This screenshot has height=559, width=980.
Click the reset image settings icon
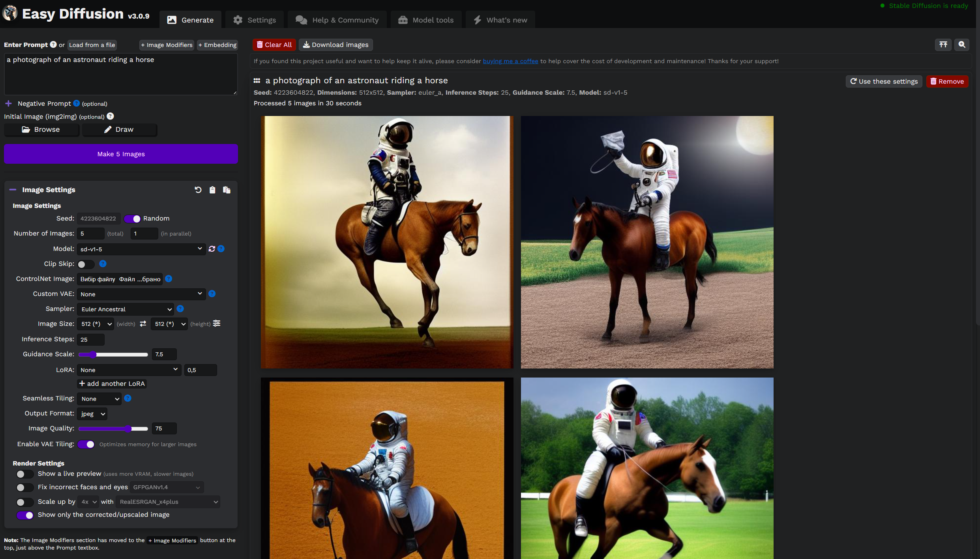pos(198,190)
